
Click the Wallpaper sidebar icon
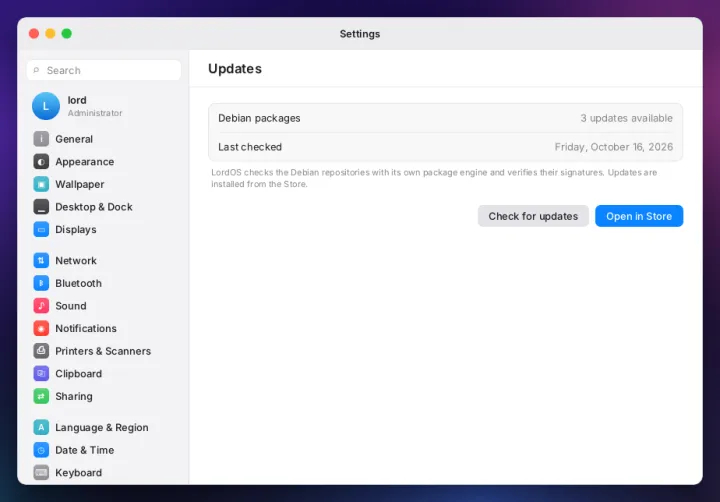(41, 184)
